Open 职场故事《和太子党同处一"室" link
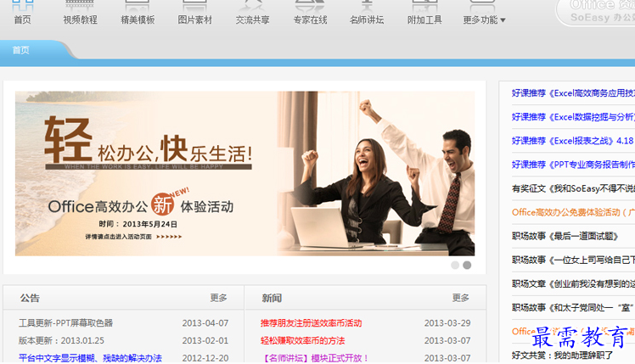 pos(573,308)
